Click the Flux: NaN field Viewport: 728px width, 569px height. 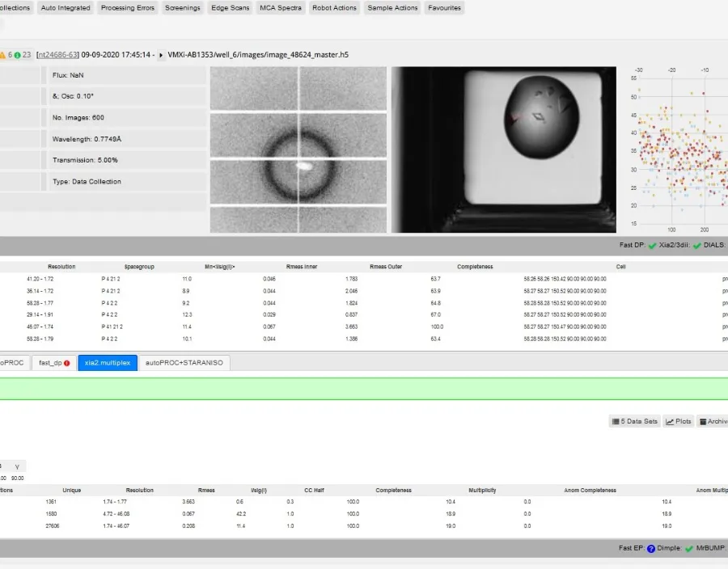click(127, 75)
